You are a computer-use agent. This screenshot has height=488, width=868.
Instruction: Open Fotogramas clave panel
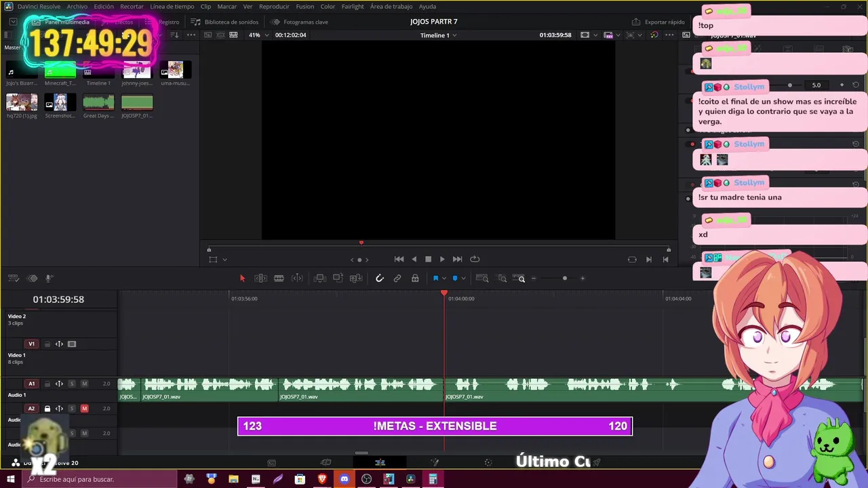point(300,22)
